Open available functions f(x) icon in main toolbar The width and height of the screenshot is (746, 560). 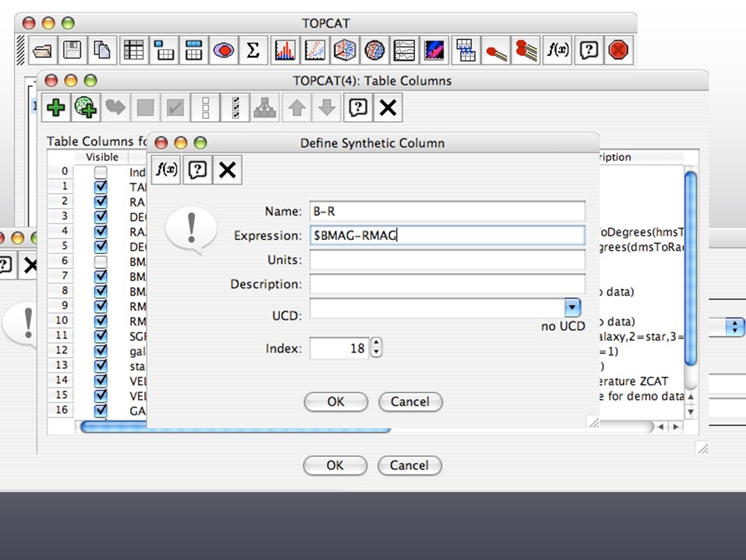click(557, 50)
